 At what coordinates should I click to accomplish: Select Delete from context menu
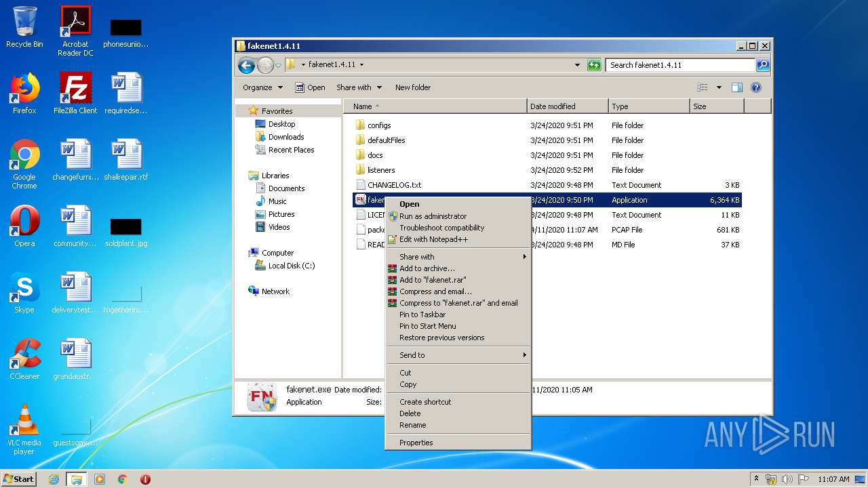[x=458, y=413]
